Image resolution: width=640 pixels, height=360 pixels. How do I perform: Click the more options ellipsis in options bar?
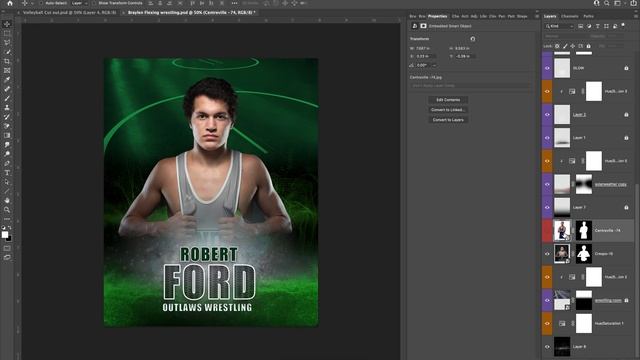(234, 3)
